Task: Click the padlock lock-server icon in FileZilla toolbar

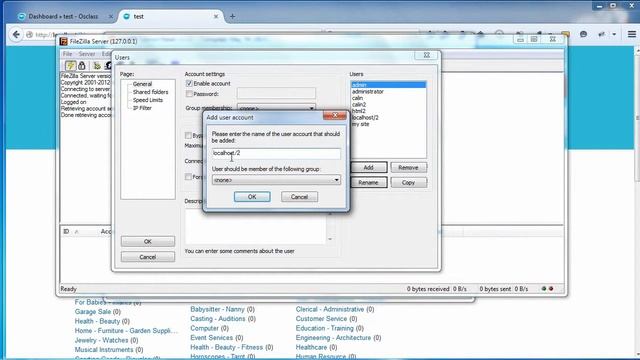Action: click(82, 65)
